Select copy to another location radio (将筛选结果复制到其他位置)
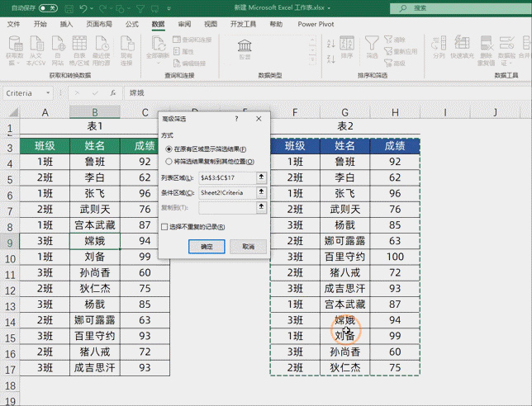The image size is (532, 406). click(169, 162)
